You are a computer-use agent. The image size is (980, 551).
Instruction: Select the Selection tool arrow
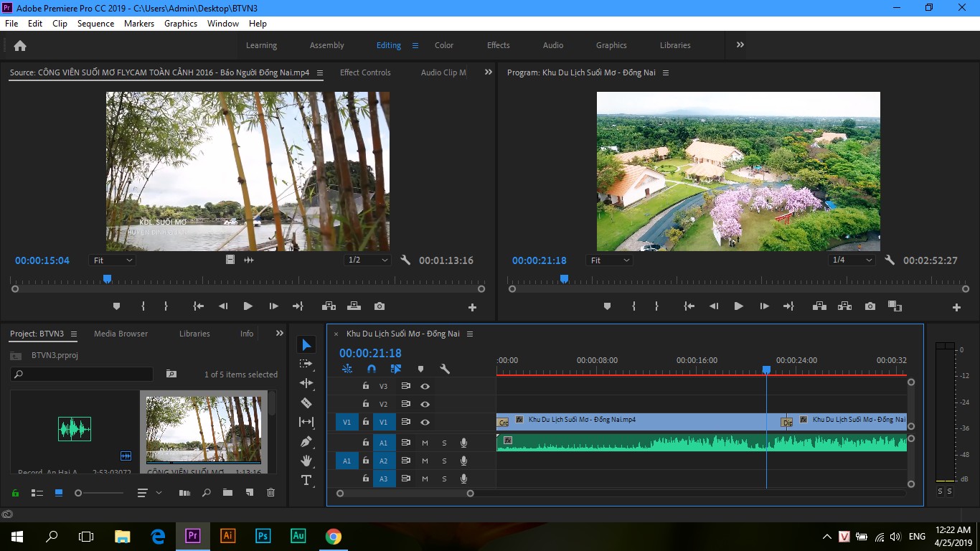pos(306,345)
